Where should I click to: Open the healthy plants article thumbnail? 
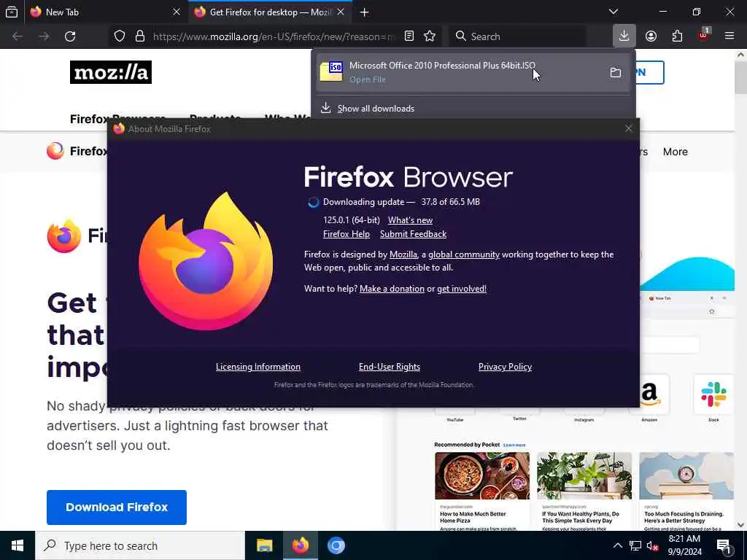[584, 475]
